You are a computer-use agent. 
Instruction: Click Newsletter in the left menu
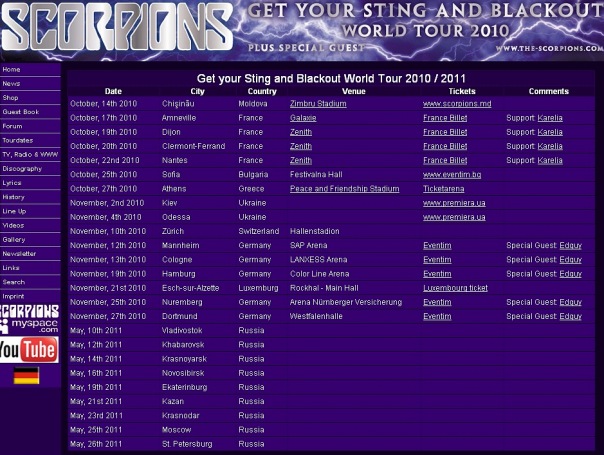click(19, 254)
